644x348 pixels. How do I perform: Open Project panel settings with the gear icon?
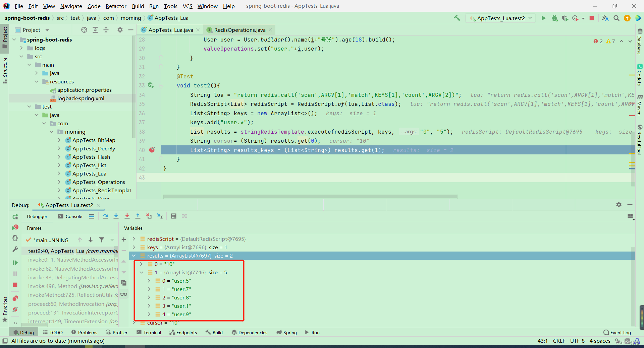point(120,30)
